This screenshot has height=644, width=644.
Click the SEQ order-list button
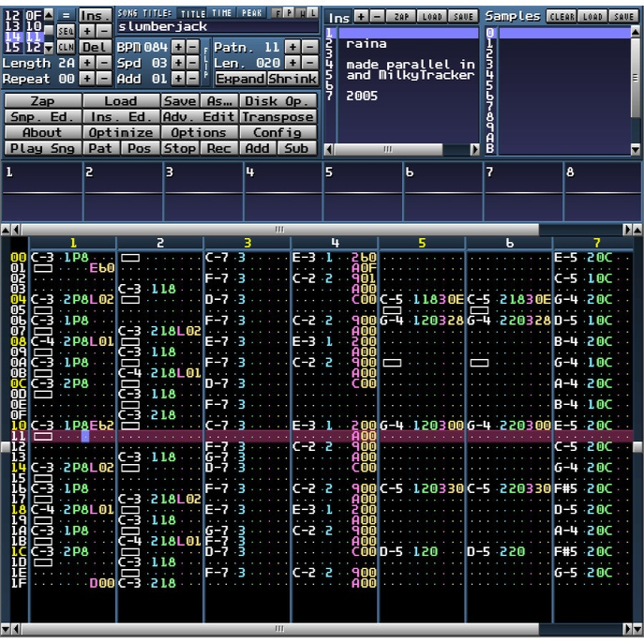point(67,31)
